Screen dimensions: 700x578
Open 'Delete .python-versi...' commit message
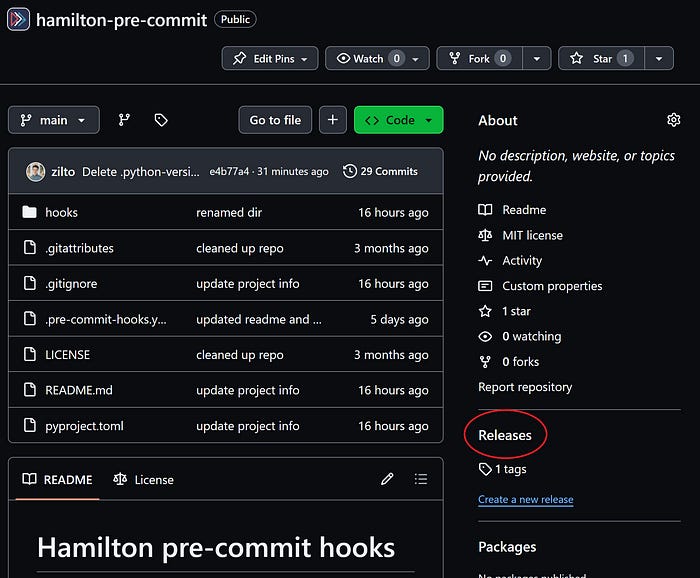[x=141, y=172]
